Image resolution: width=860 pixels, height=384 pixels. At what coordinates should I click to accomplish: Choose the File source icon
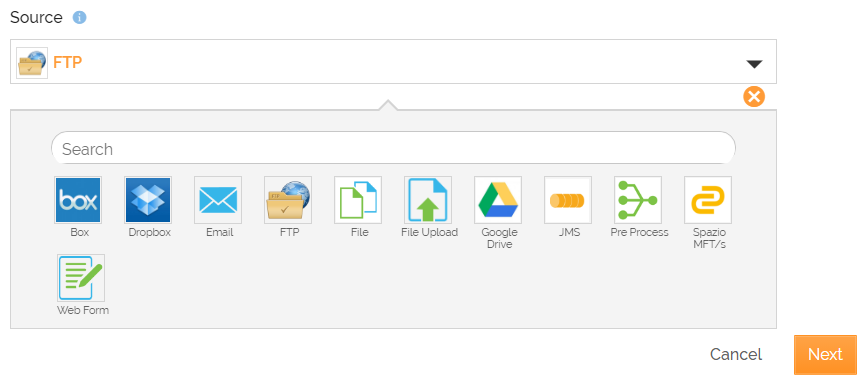(358, 200)
